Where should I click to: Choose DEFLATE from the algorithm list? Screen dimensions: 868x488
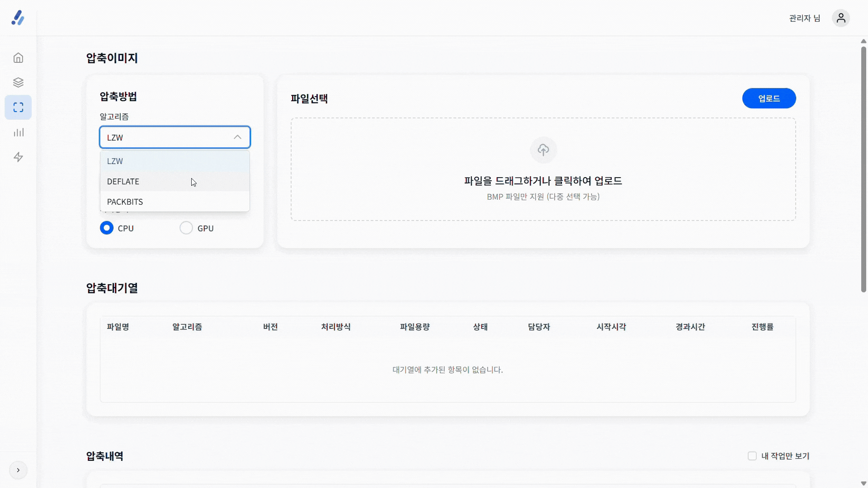point(123,181)
